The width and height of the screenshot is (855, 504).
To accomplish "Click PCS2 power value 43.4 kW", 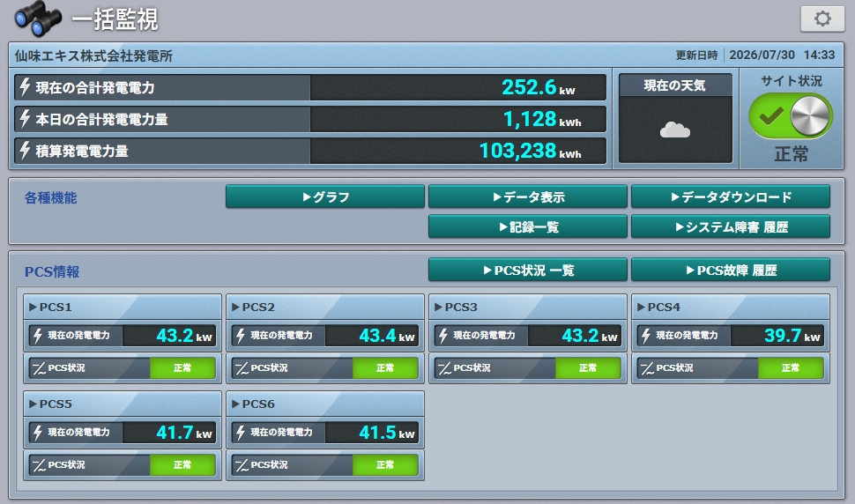I will coord(387,336).
